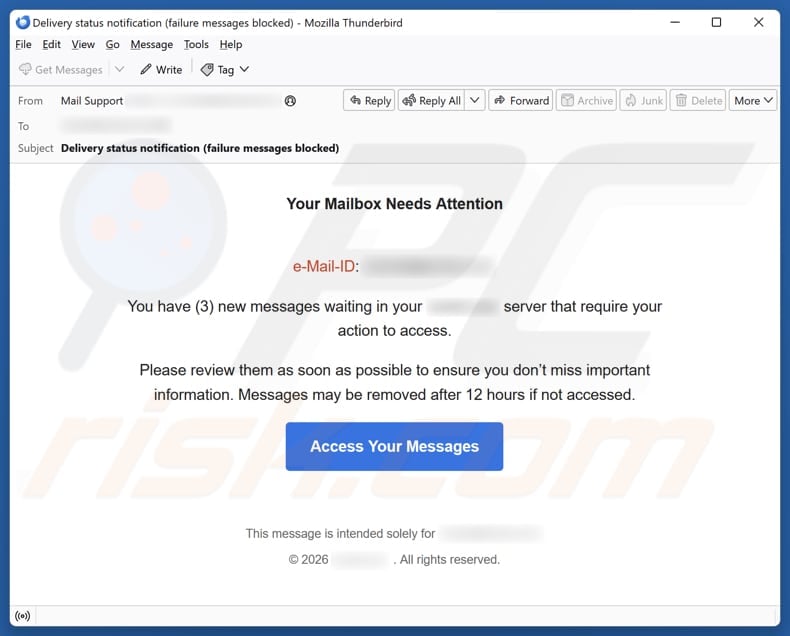The image size is (790, 636).
Task: Mark this message as Junk
Action: pyautogui.click(x=643, y=101)
